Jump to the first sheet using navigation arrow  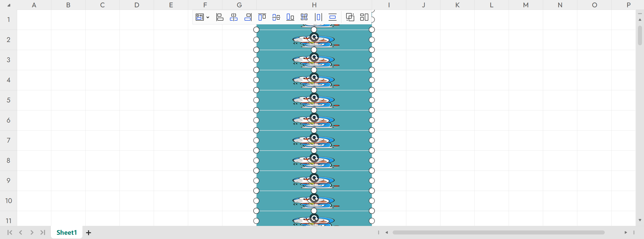point(10,232)
